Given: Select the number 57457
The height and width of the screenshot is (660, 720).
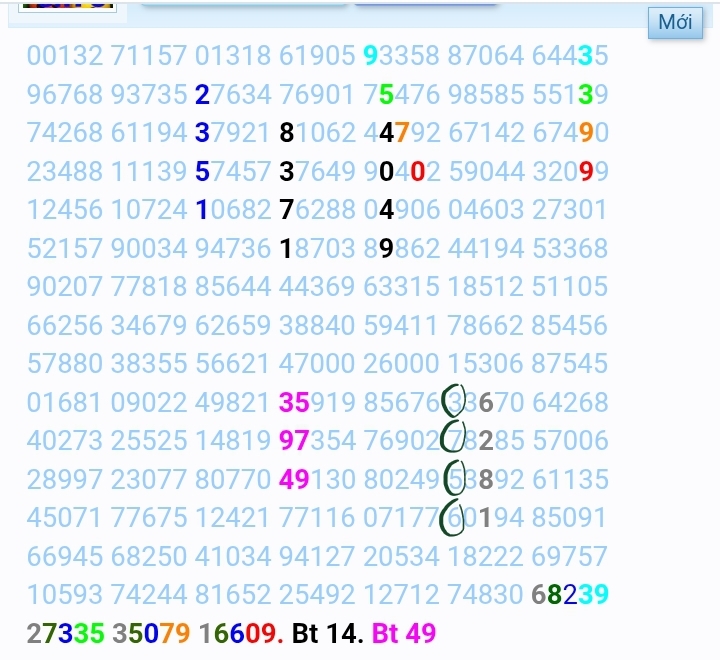Looking at the screenshot, I should point(233,171).
